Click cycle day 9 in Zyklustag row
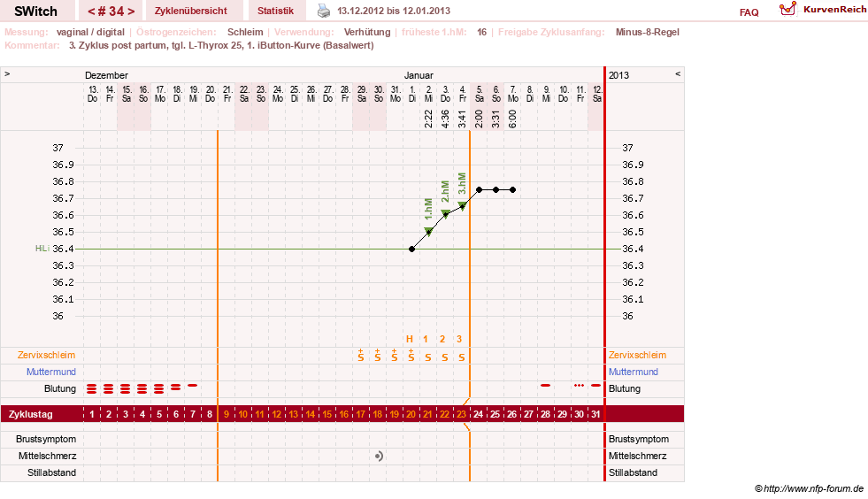This screenshot has height=499, width=868. click(x=226, y=414)
